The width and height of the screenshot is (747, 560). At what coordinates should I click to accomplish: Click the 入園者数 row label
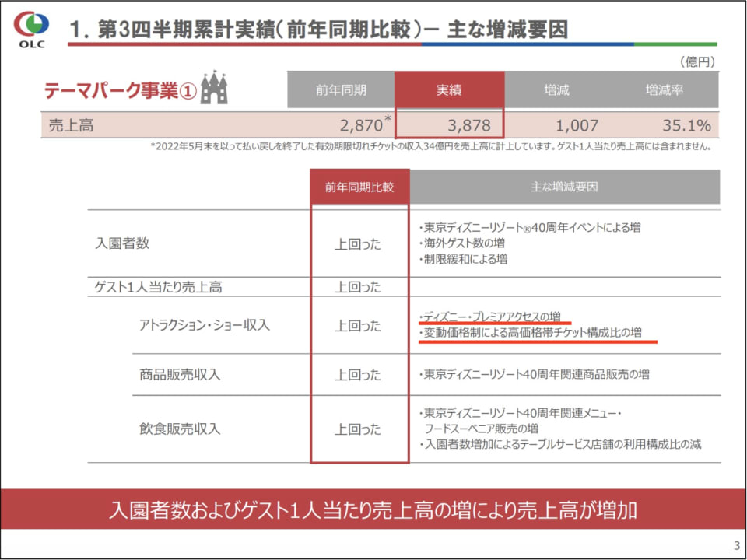pyautogui.click(x=122, y=243)
